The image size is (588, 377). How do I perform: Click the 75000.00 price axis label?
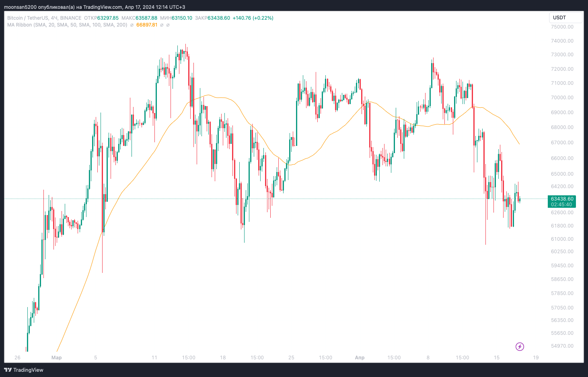click(x=562, y=27)
